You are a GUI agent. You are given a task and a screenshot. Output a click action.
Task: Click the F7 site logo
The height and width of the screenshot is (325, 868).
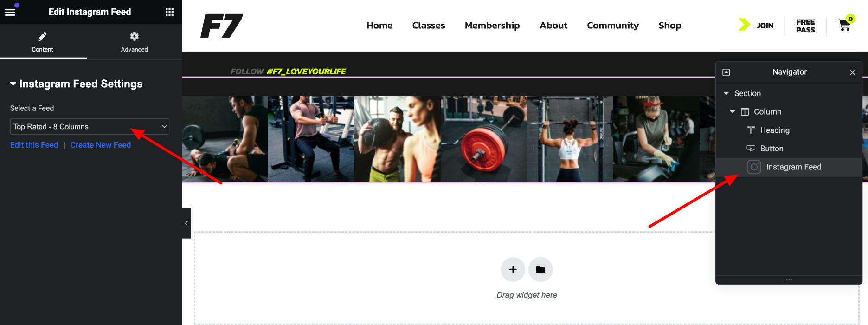[222, 26]
